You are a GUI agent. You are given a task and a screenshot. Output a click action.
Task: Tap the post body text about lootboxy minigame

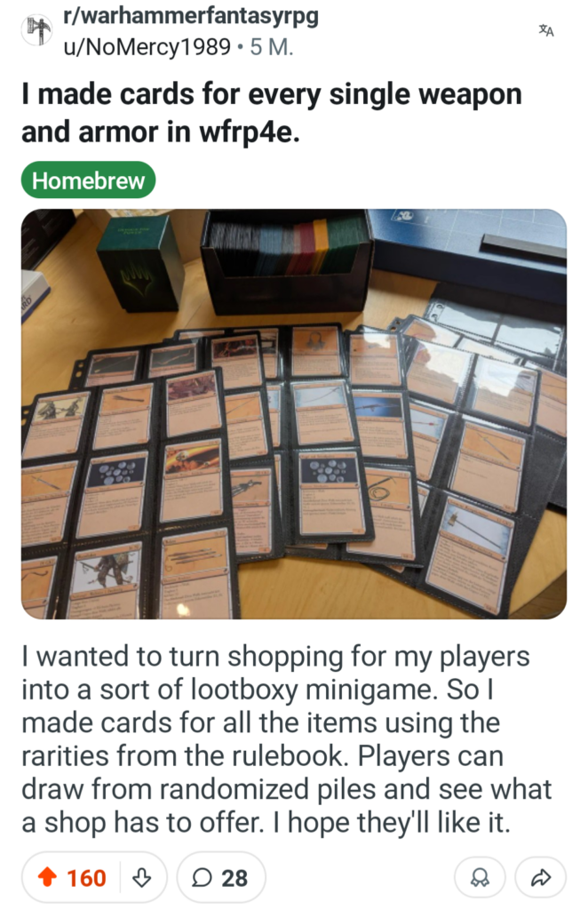(287, 739)
